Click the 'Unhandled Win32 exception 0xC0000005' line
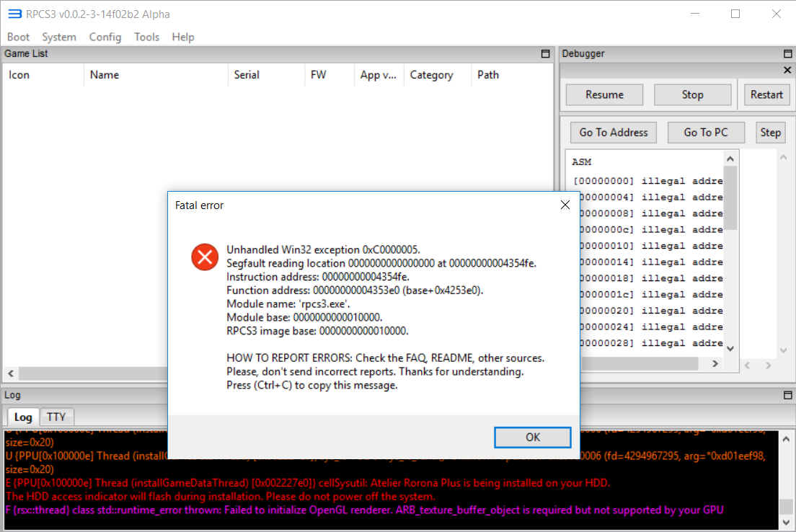The height and width of the screenshot is (532, 796). point(323,249)
